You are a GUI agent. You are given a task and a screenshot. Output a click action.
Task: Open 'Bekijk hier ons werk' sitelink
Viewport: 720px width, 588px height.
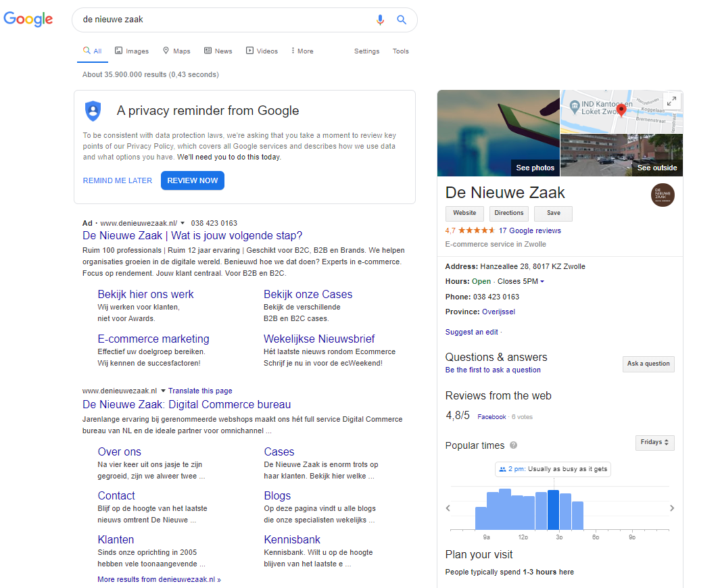(145, 294)
